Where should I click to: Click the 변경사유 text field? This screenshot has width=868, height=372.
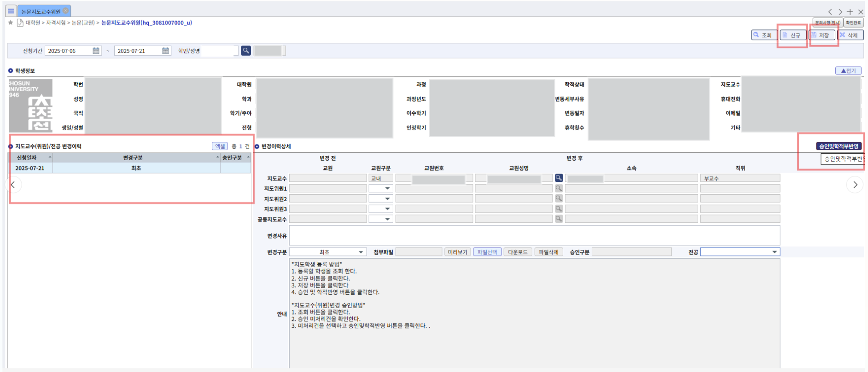[x=534, y=235]
